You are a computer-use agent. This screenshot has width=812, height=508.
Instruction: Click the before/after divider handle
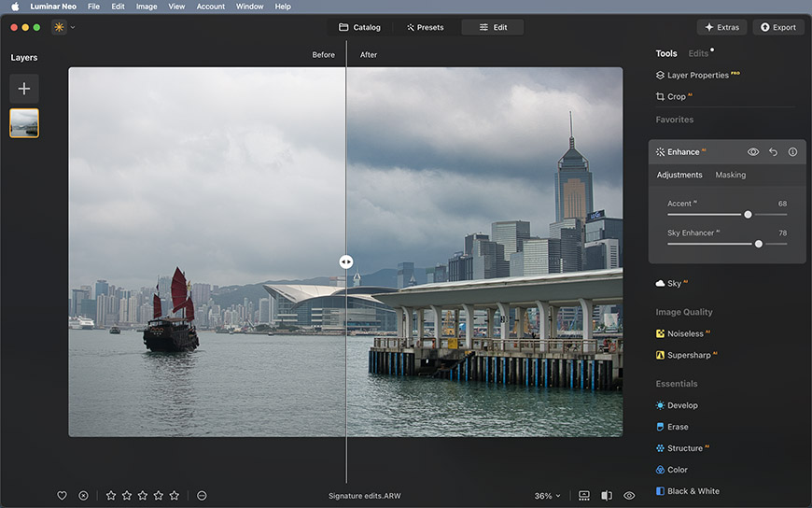[346, 261]
